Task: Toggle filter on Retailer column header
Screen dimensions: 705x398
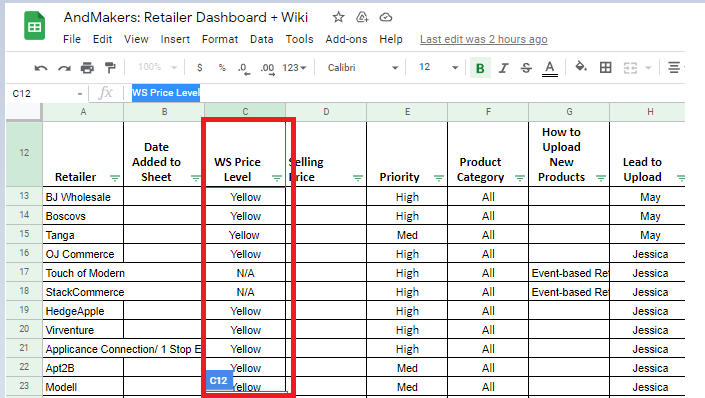Action: (x=115, y=178)
